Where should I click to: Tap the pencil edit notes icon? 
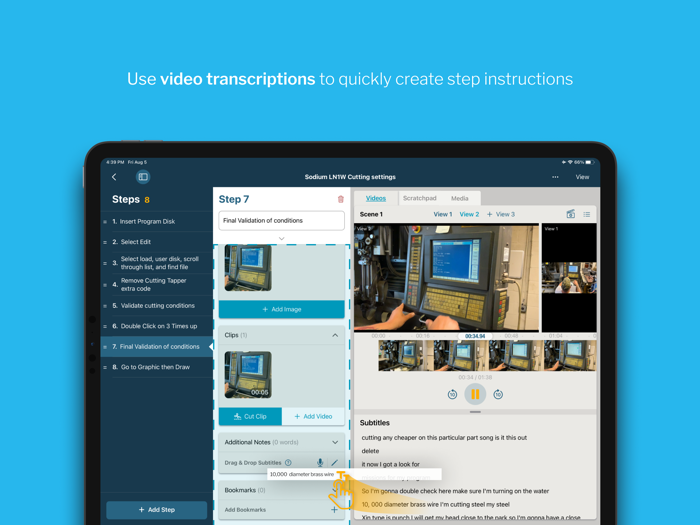click(x=334, y=462)
